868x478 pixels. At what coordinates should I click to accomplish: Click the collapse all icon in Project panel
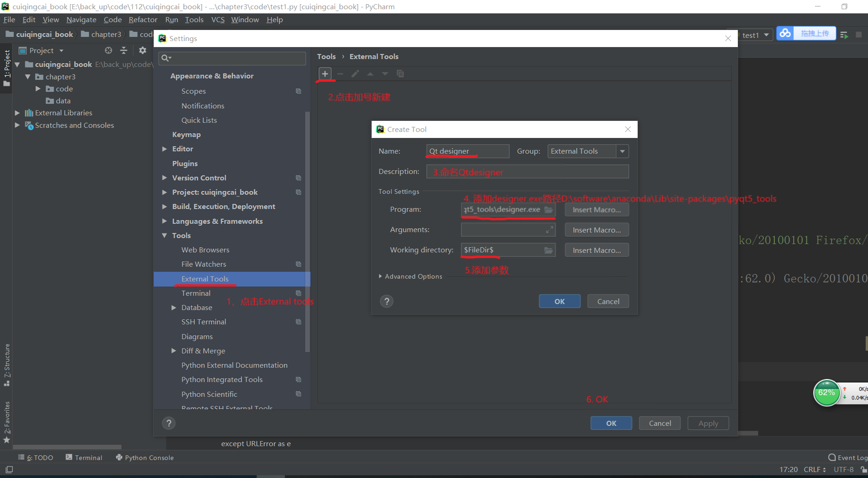click(123, 50)
